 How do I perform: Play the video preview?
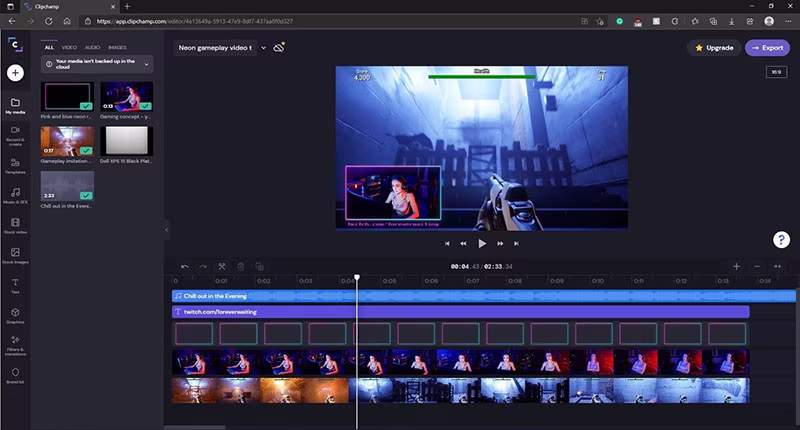pos(482,243)
